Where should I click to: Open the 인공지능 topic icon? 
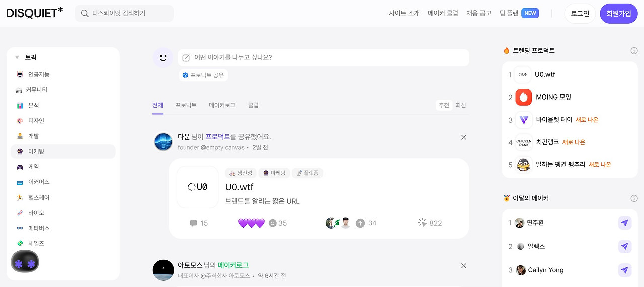point(20,74)
